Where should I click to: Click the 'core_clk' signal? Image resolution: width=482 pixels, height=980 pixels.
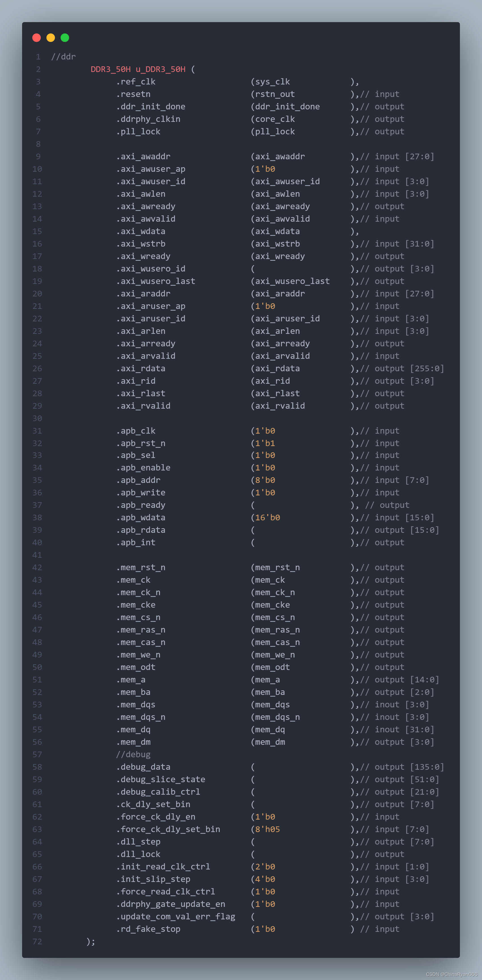tap(275, 119)
